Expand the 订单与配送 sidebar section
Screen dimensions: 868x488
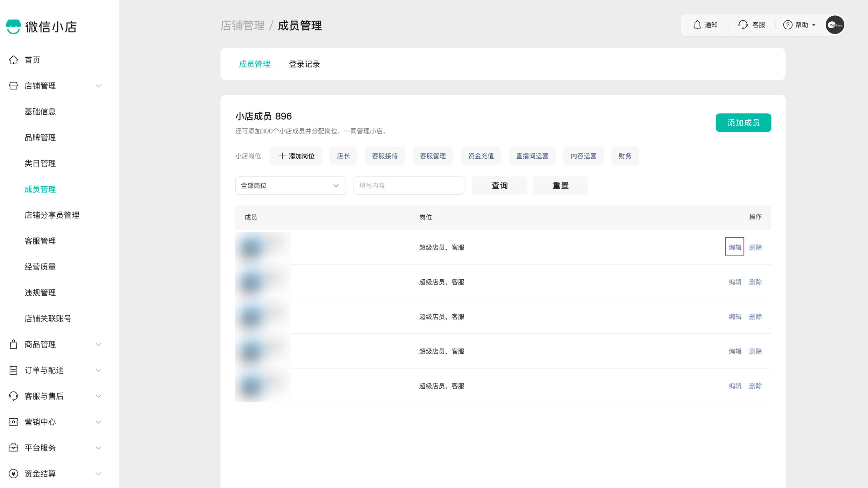(98, 370)
